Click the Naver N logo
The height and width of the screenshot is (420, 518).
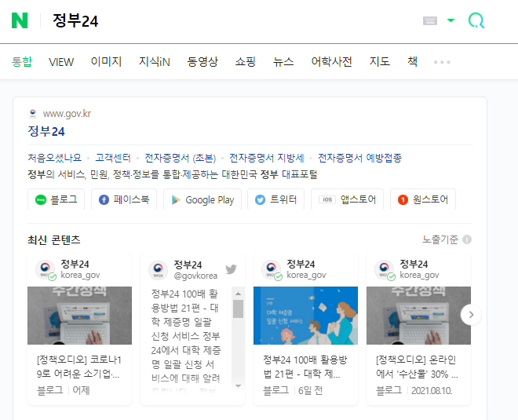(20, 20)
